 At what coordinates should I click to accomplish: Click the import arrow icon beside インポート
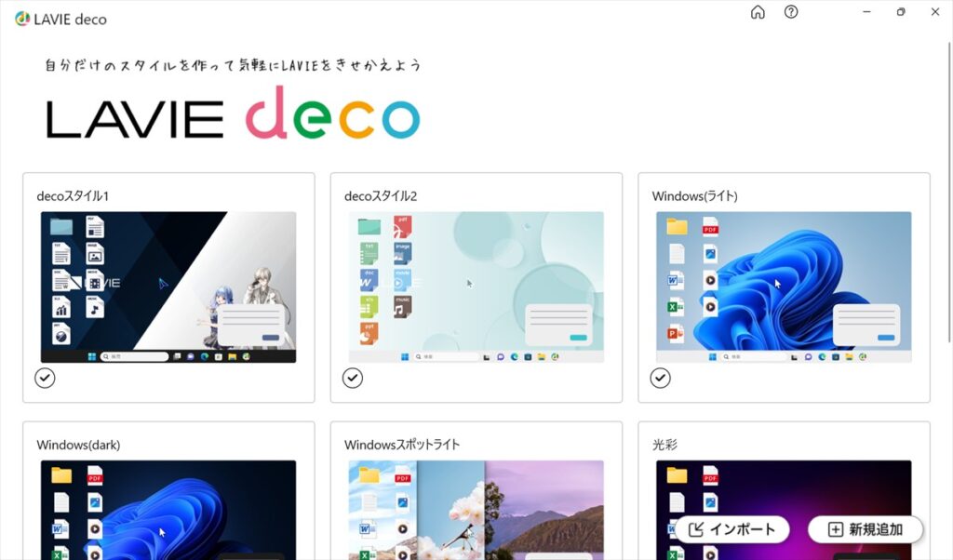696,529
